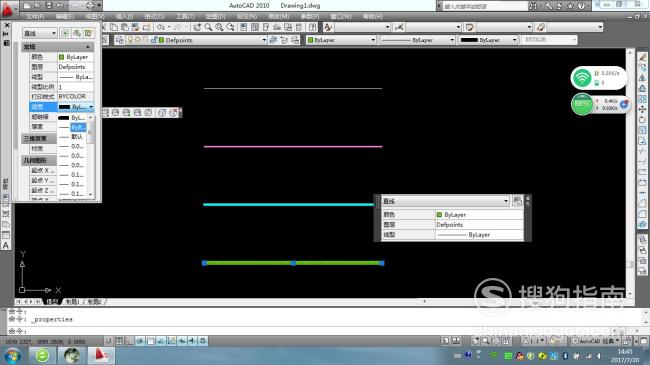Viewport: 650px width, 365px height.
Task: Click the Text Style icon in styles toolbar
Action: [328, 27]
